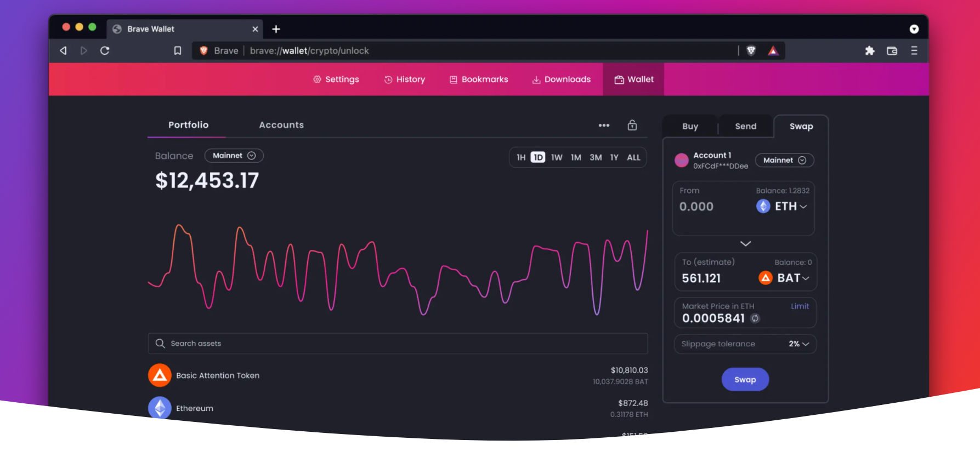980x457 pixels.
Task: Go back with the browser back arrow
Action: click(64, 51)
